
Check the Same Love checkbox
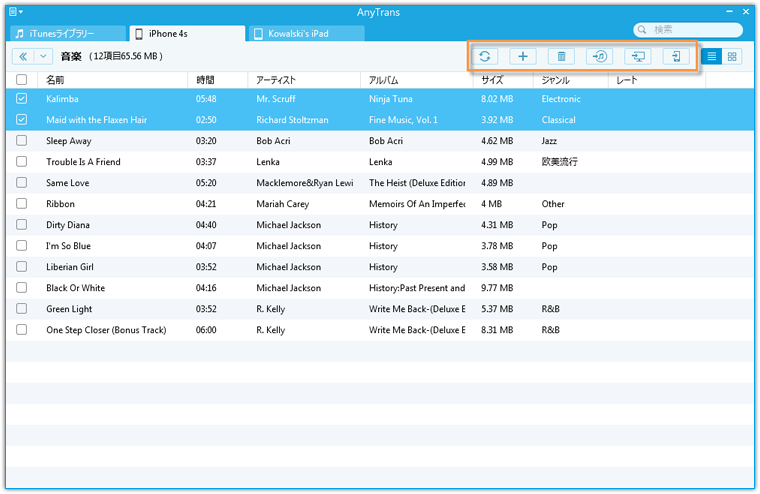[x=21, y=182]
